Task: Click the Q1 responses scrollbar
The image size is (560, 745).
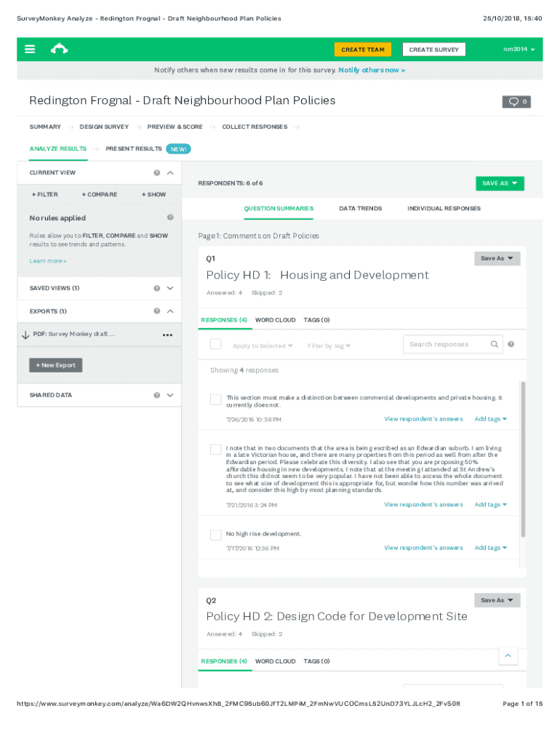Action: click(522, 458)
